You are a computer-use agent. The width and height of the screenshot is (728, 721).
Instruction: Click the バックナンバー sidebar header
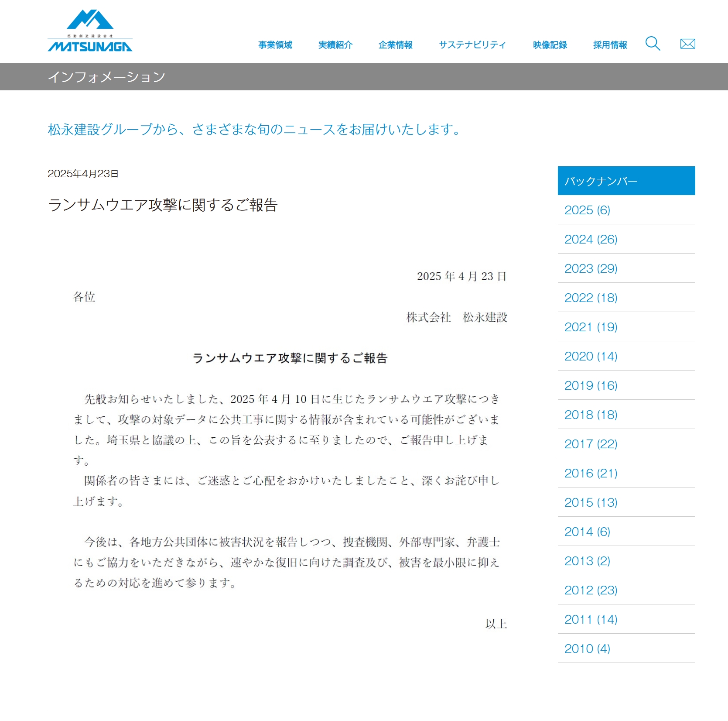pos(626,181)
